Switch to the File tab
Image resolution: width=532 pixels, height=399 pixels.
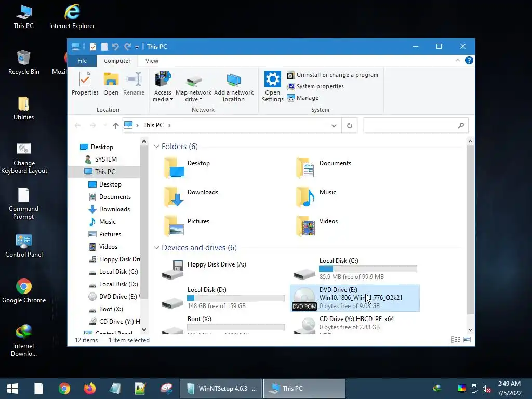[x=82, y=61]
